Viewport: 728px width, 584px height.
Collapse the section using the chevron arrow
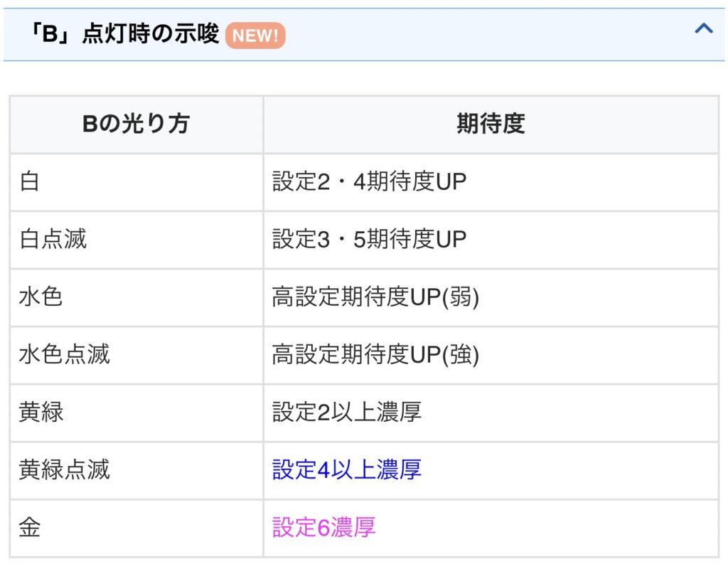[703, 29]
